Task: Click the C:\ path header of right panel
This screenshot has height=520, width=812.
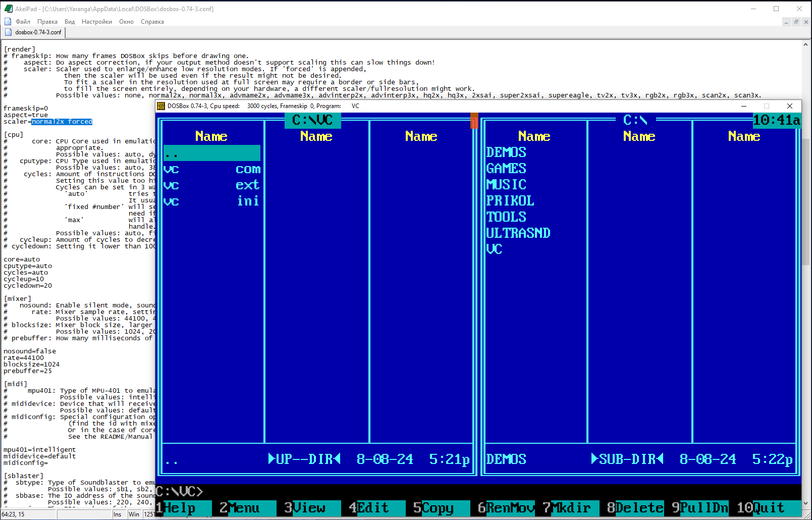Action: 635,120
